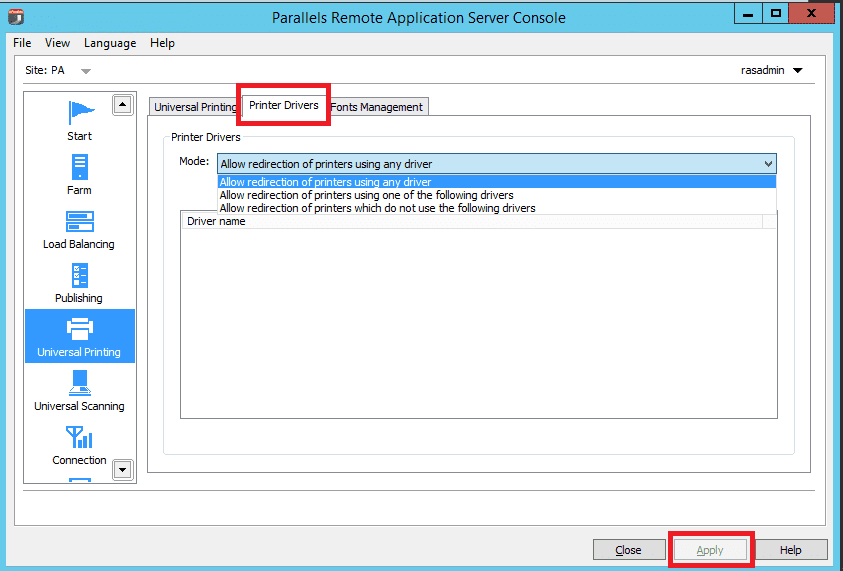Collapse the Mode combo box arrow

[x=768, y=164]
